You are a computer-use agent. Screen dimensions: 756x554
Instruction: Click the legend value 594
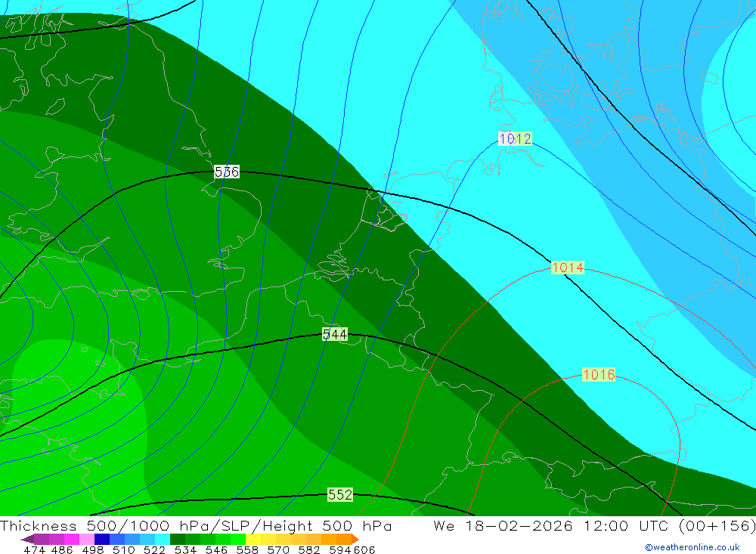tap(339, 550)
